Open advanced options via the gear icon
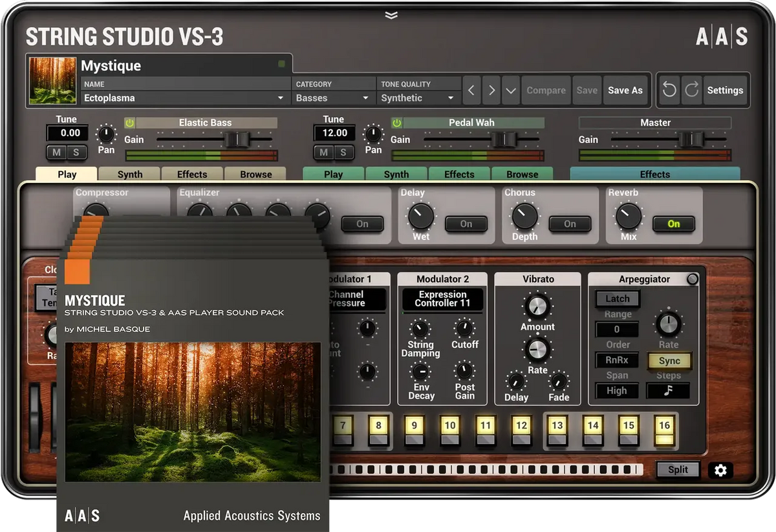 720,471
